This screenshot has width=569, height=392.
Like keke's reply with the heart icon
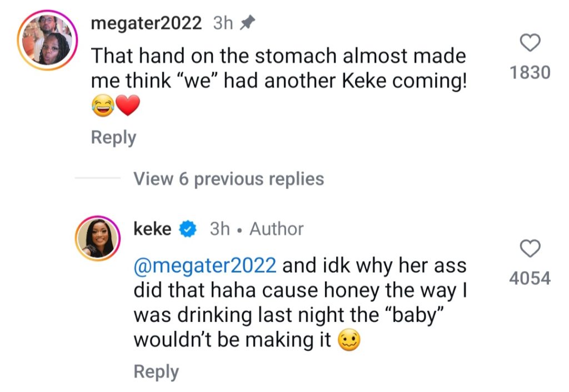(x=530, y=248)
